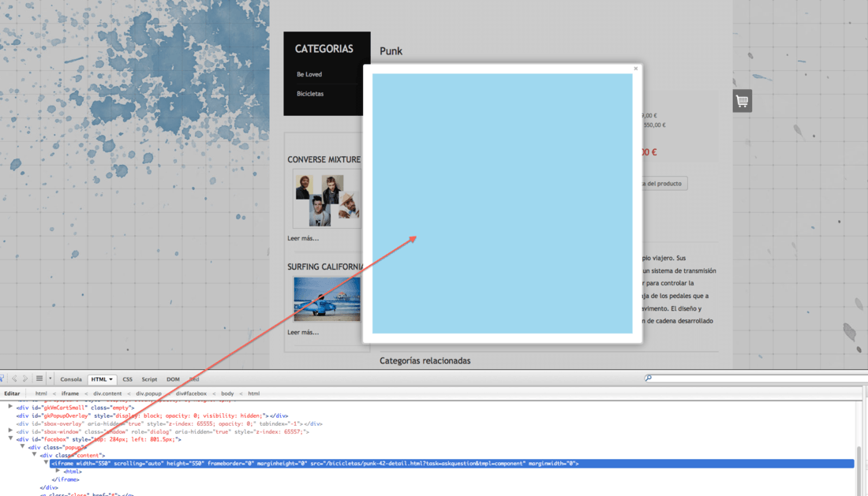Viewport: 868px width, 496px height.
Task: Select the closing /iframe tag line
Action: pos(65,479)
